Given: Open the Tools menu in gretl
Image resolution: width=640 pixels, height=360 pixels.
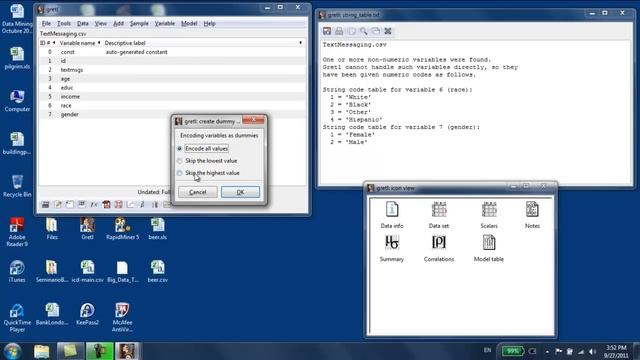Looking at the screenshot, I should coord(64,24).
